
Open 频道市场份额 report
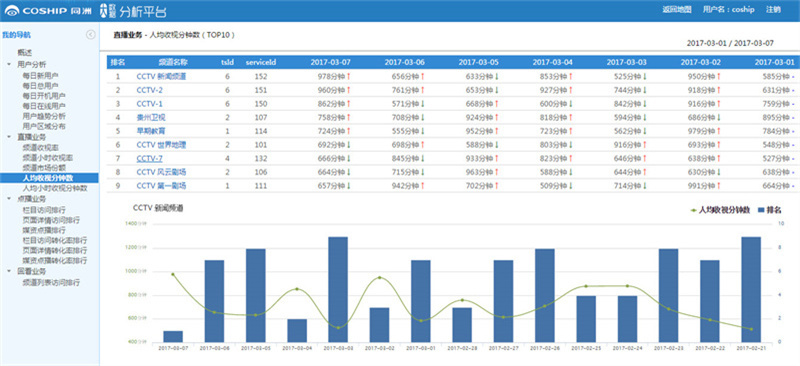tap(44, 167)
